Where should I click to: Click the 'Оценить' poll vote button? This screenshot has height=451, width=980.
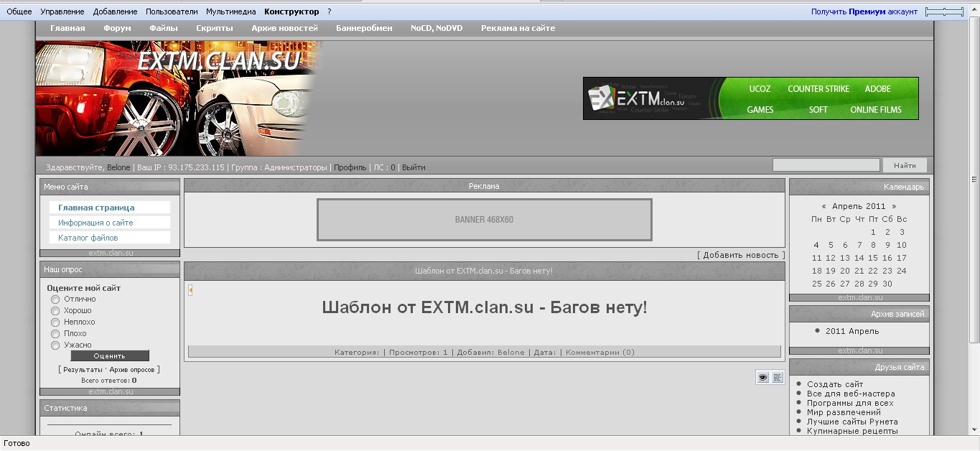[x=110, y=355]
